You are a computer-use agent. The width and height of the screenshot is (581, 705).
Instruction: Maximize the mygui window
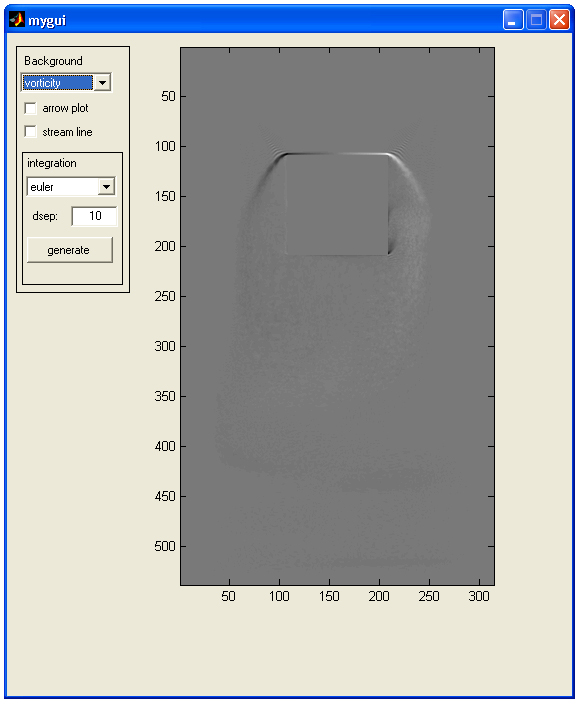(x=536, y=20)
